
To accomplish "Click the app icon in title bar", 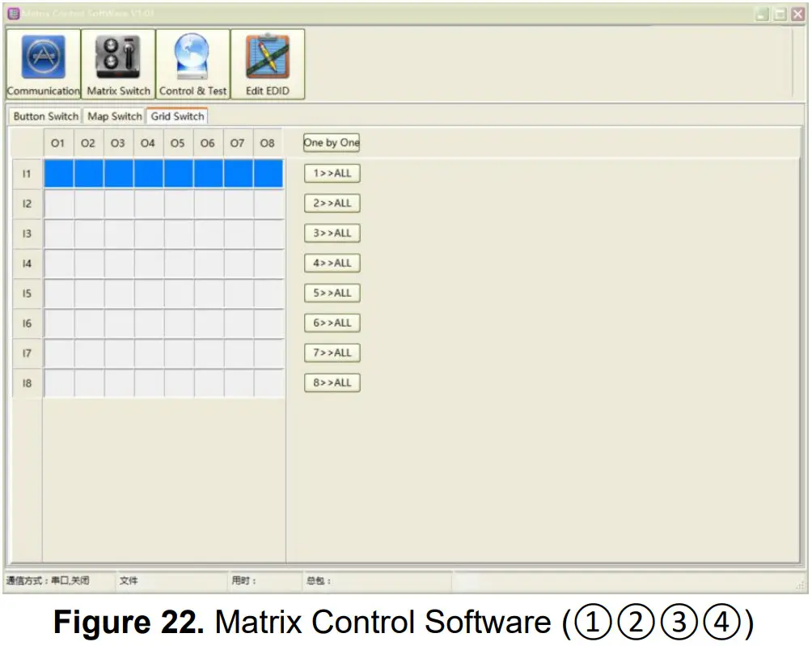I will [x=14, y=14].
